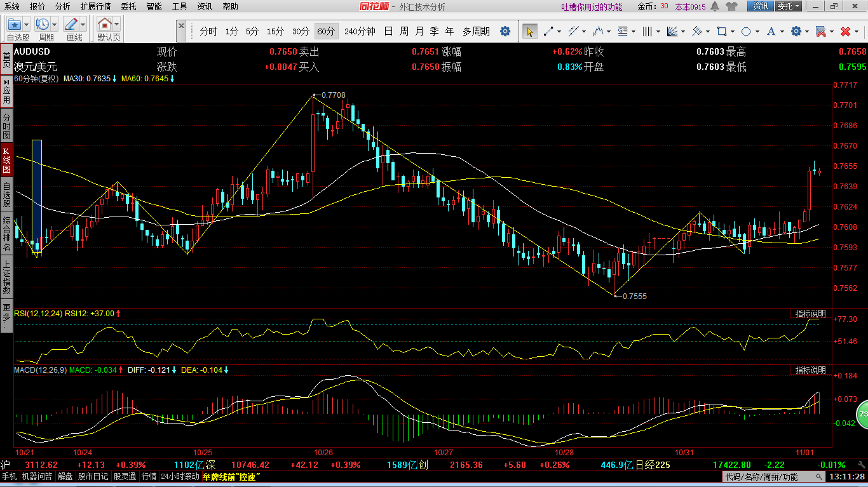The height and width of the screenshot is (487, 868).
Task: Open rectangle tool dropdown arrow
Action: pos(732,31)
